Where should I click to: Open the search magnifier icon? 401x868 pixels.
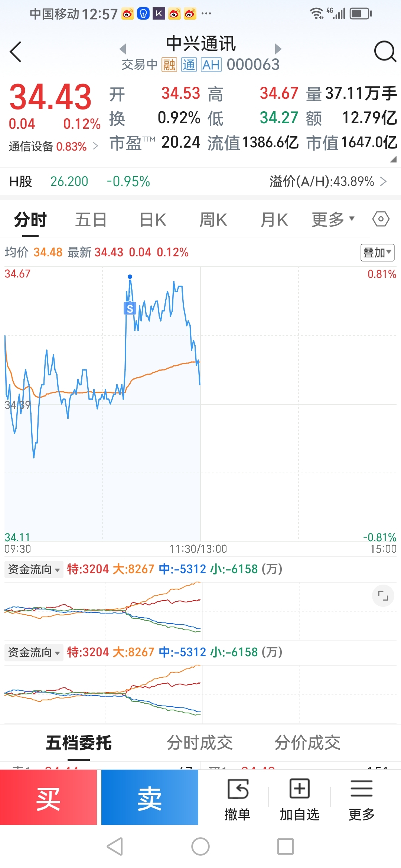[385, 52]
